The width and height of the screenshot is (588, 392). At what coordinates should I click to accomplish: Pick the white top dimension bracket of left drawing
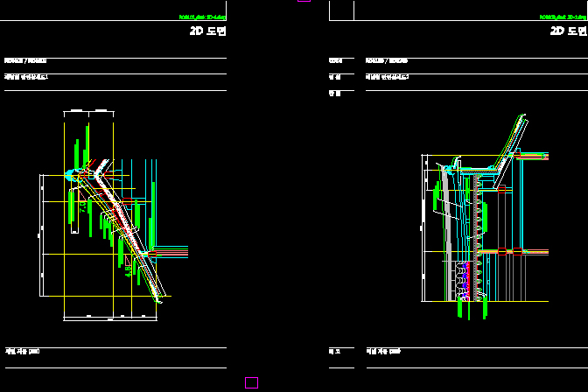tap(88, 113)
